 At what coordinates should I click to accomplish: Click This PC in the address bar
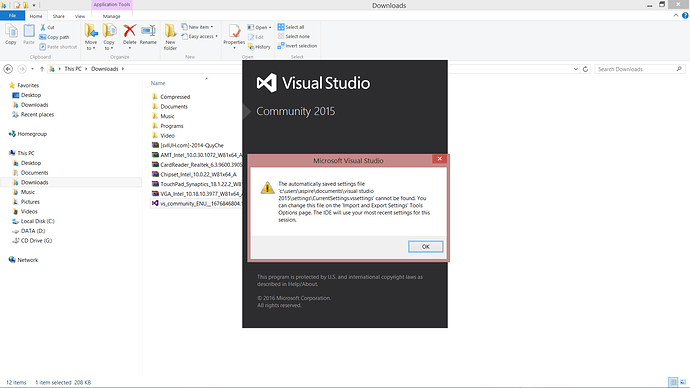pyautogui.click(x=73, y=69)
